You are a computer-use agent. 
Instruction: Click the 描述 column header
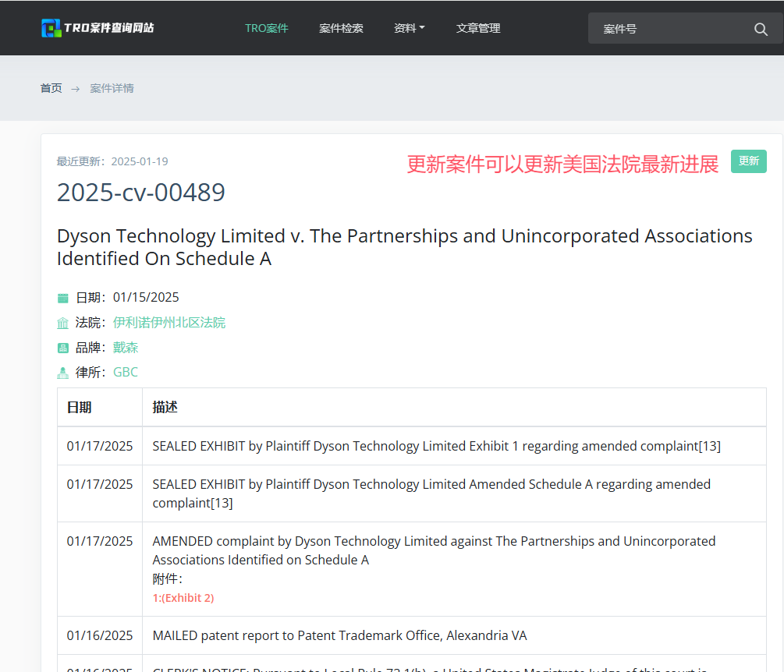point(165,408)
